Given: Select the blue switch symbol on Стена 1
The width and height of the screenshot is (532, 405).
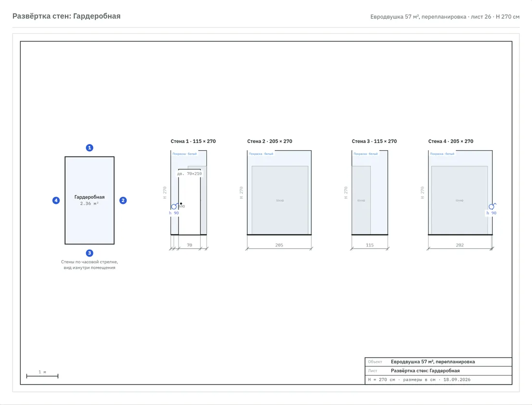Looking at the screenshot, I should click(174, 206).
